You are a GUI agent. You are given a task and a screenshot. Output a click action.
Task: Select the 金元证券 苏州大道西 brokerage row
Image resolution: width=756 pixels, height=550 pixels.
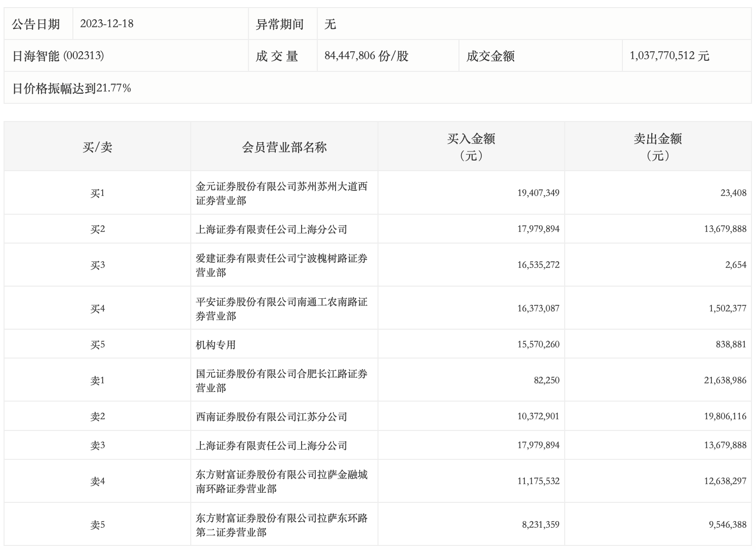[x=281, y=193]
